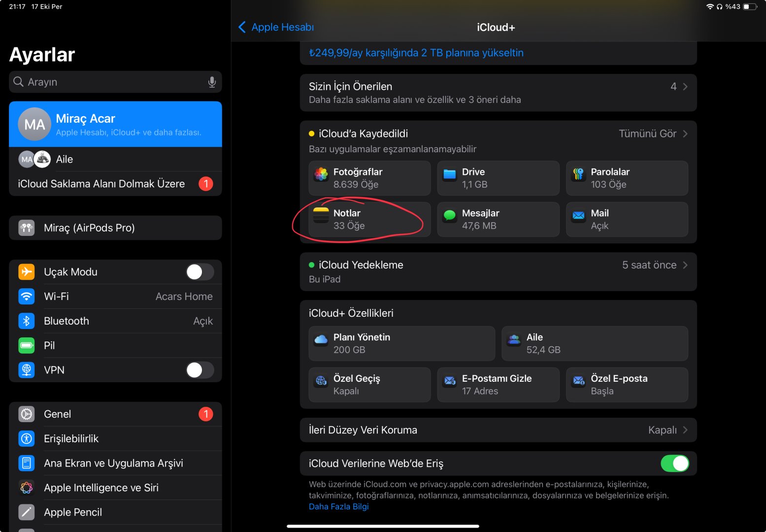Tap the Wi-Fi status bar icon
This screenshot has height=532, width=766.
[710, 7]
